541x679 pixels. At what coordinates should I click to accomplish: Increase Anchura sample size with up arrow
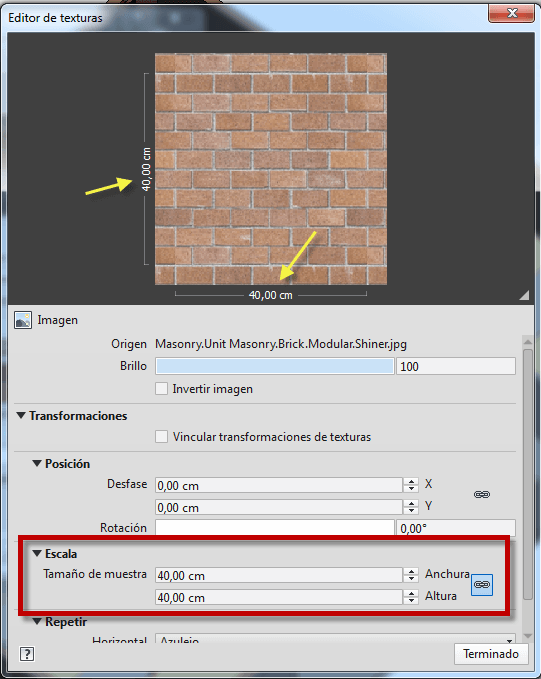(x=411, y=571)
